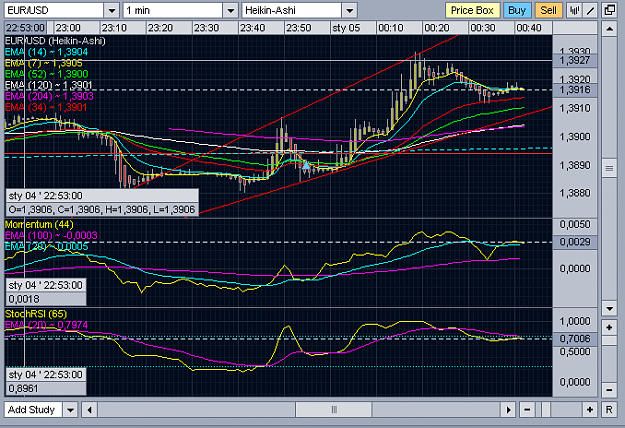Image resolution: width=625 pixels, height=428 pixels.
Task: Click the vertical scrollbar thumb
Action: click(609, 169)
